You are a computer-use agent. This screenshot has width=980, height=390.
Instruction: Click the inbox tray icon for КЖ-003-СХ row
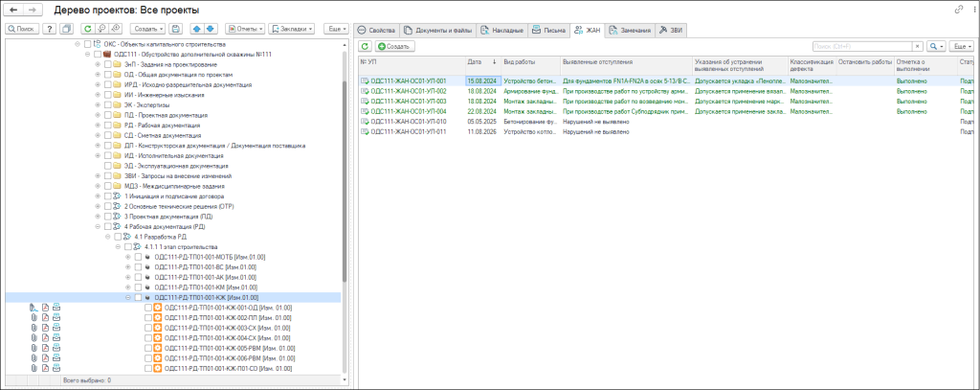(x=56, y=328)
